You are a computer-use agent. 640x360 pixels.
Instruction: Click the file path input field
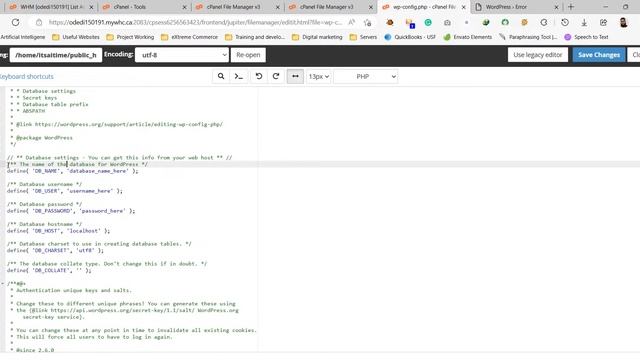[56, 55]
